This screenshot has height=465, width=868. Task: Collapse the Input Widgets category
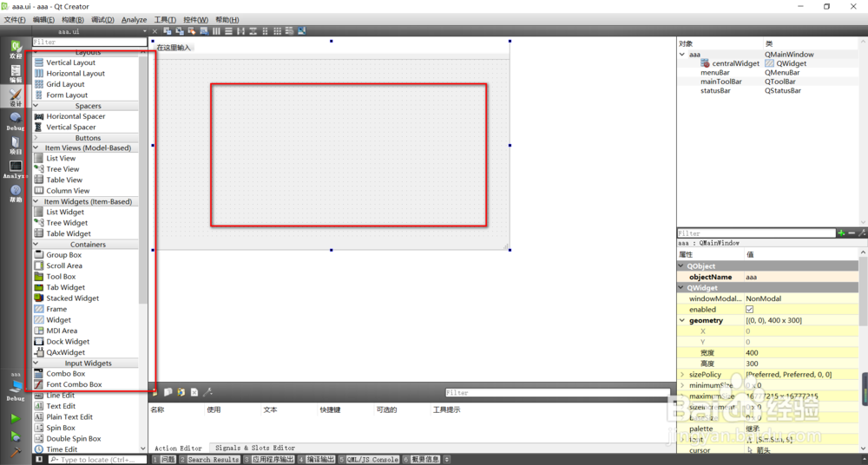(36, 363)
